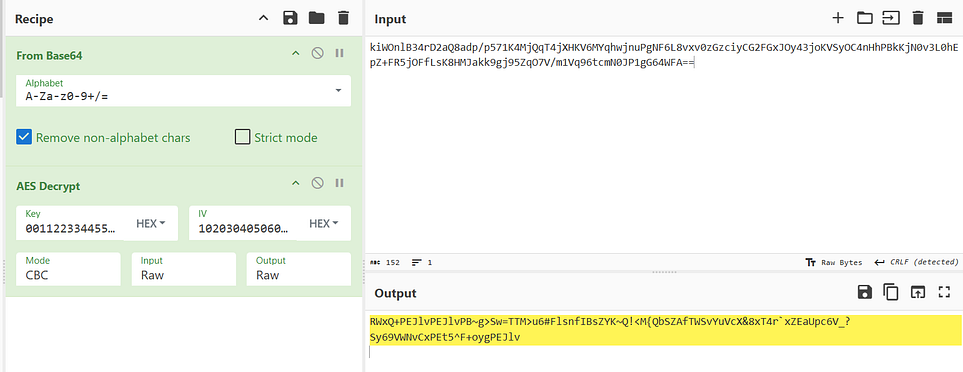Click the input character count 152

386,262
